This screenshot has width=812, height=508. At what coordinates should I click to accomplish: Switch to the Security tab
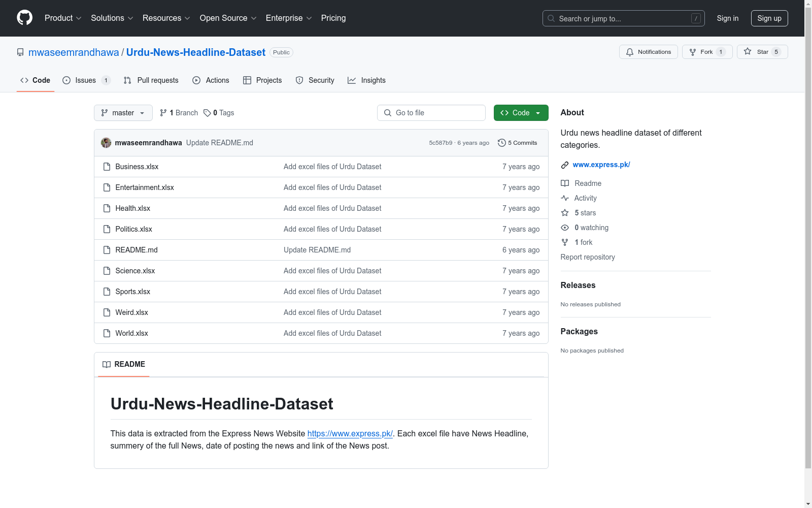[x=315, y=80]
